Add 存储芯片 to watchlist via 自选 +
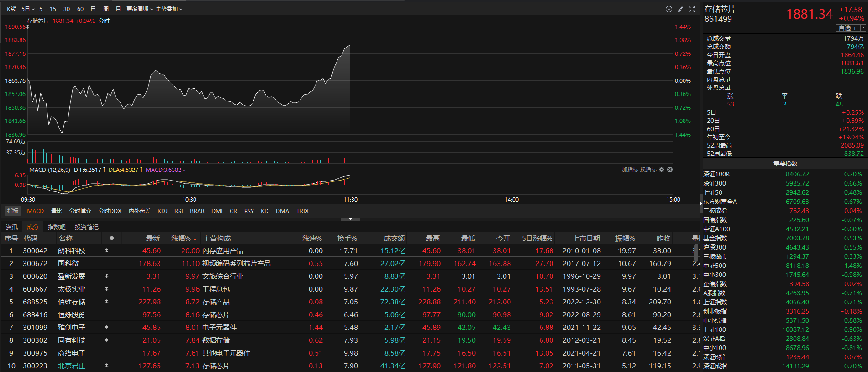 click(x=847, y=28)
